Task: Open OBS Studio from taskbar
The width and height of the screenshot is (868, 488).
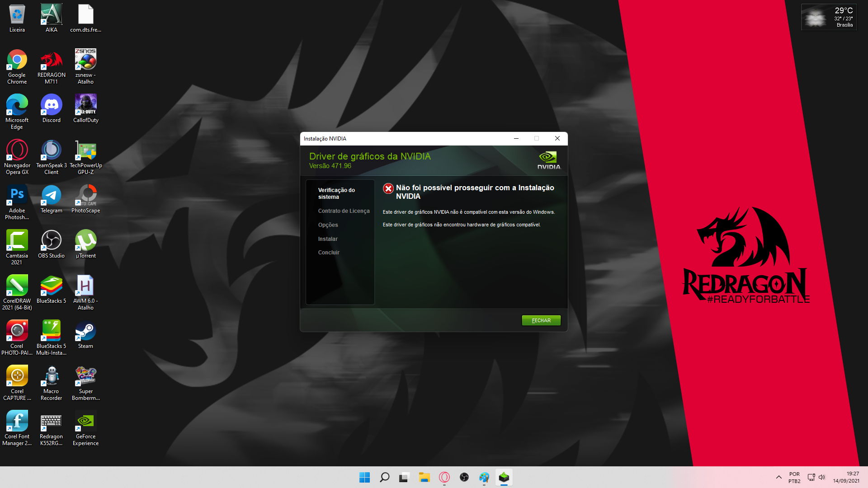Action: coord(464,477)
